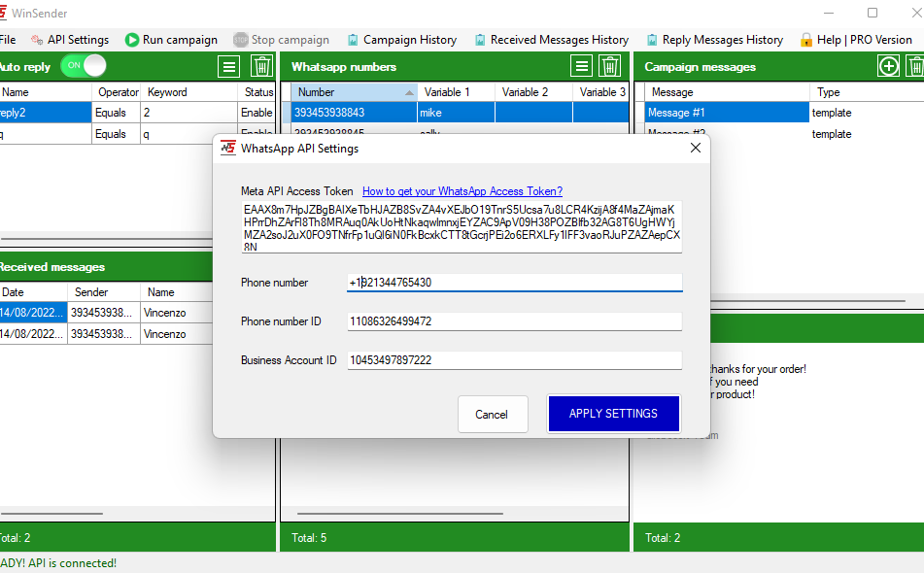Open the Auto reply panel list menu icon

228,67
